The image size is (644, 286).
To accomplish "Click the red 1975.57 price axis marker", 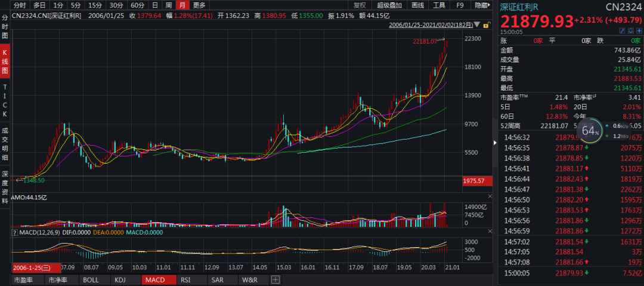I will coord(476,180).
